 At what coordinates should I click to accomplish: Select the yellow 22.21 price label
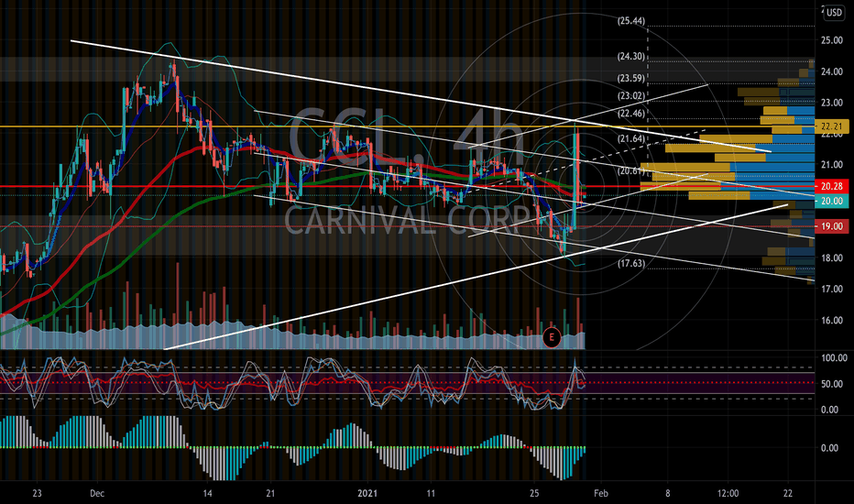832,126
